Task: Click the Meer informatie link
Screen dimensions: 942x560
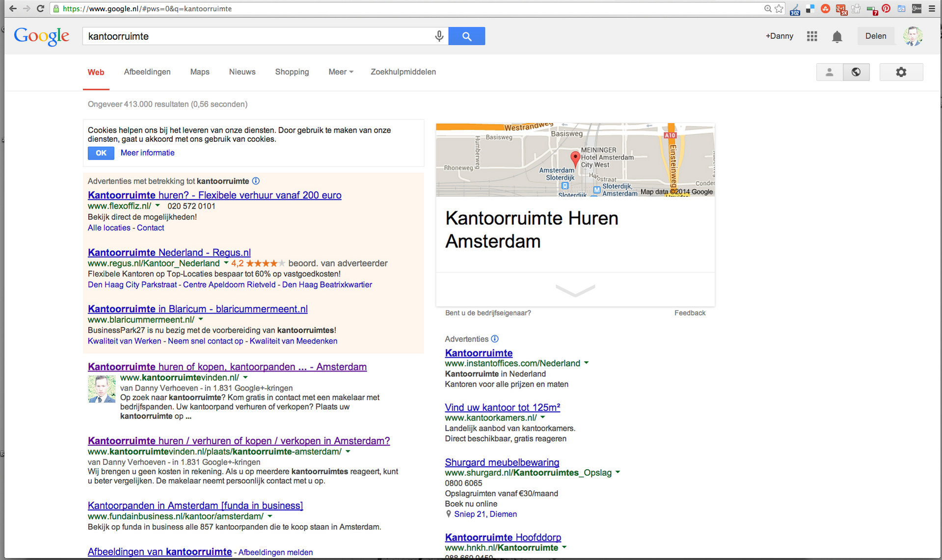Action: [147, 153]
